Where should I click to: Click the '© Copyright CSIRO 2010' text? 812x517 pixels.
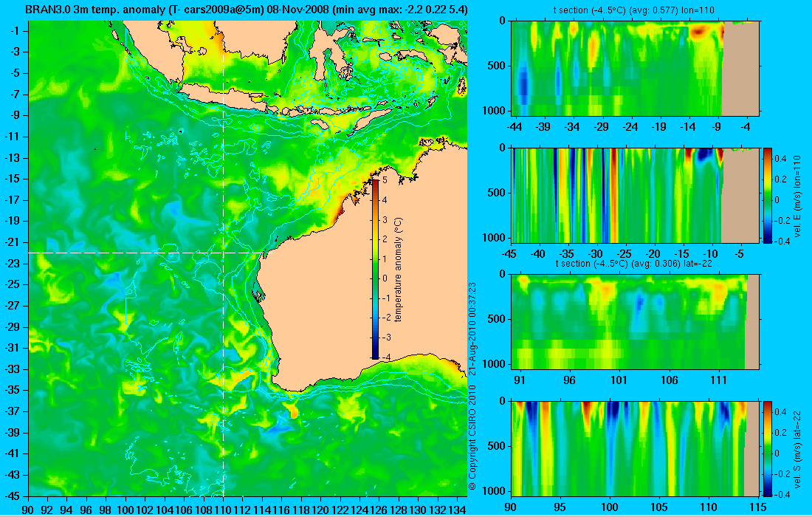[472, 438]
